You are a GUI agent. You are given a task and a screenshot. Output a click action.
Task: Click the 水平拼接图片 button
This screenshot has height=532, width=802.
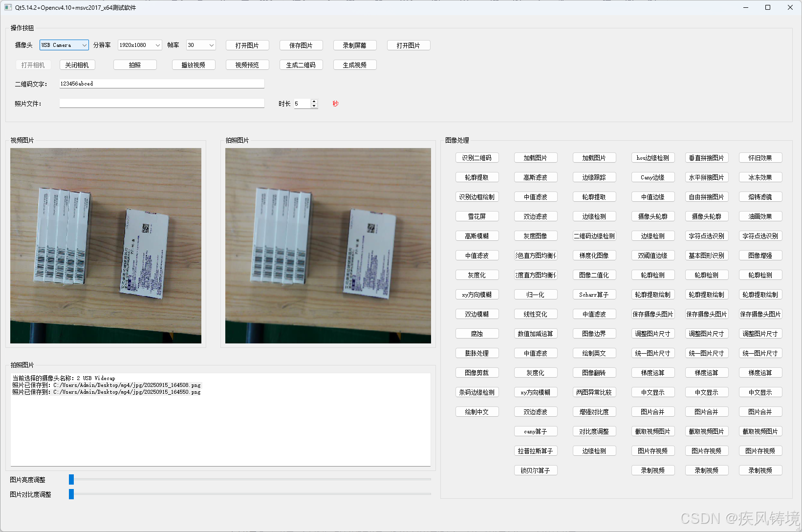[707, 177]
